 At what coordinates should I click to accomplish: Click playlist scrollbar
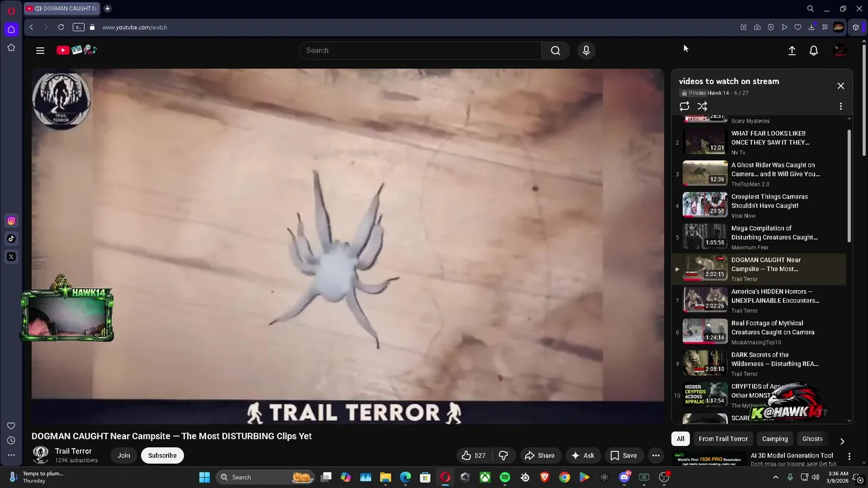point(849,186)
